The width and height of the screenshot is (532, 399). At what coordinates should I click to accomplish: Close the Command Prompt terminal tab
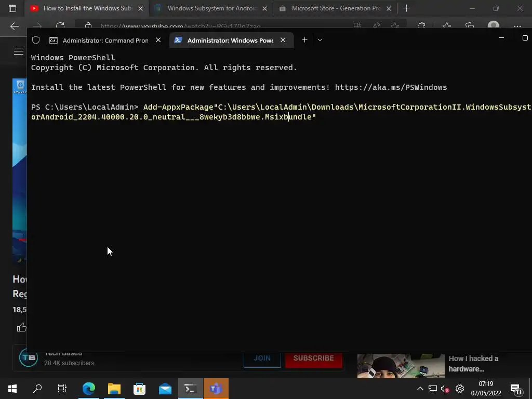click(x=158, y=40)
